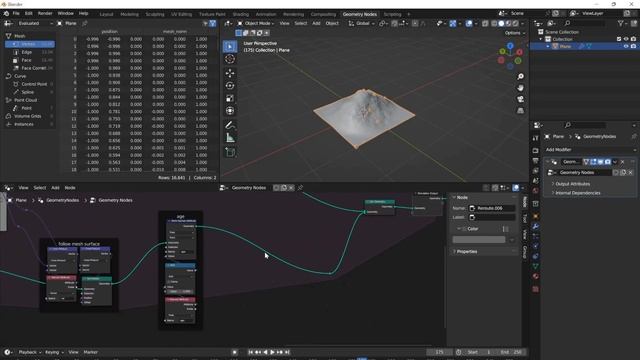Play the animation forward
This screenshot has height=360, width=640.
[272, 352]
